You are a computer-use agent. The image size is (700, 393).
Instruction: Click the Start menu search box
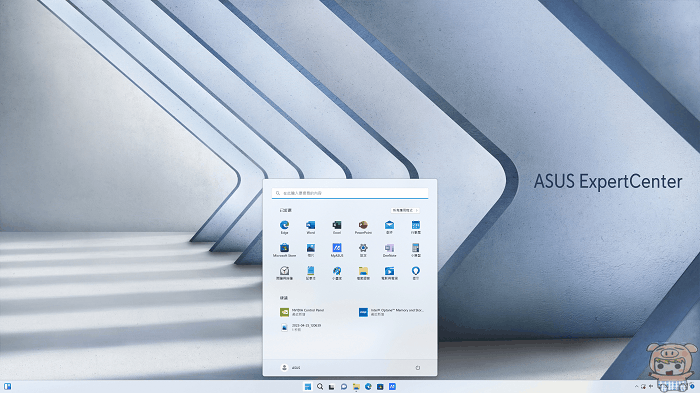pyautogui.click(x=350, y=193)
